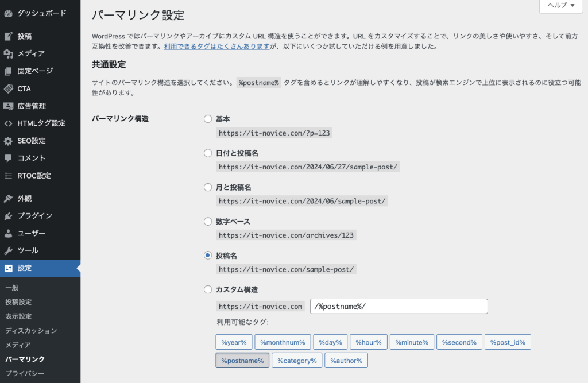
Task: Click the HTMLタグ設定 code brackets icon
Action: click(8, 123)
